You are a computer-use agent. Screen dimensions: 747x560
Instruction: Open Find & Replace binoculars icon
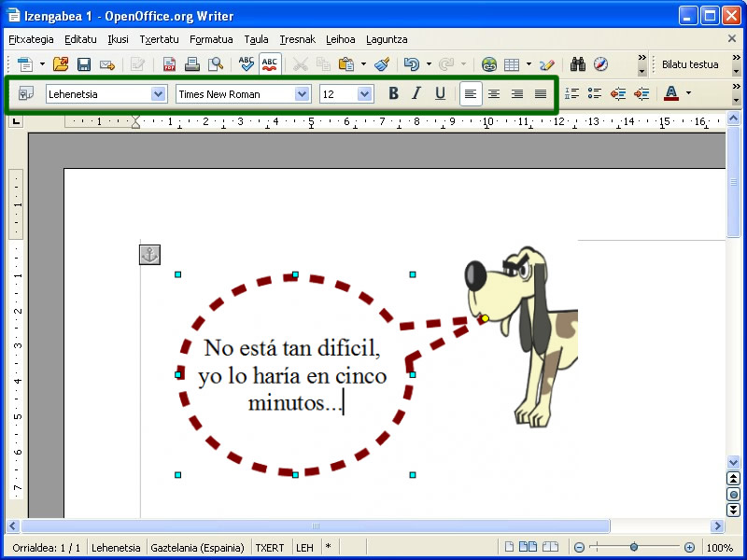point(578,64)
